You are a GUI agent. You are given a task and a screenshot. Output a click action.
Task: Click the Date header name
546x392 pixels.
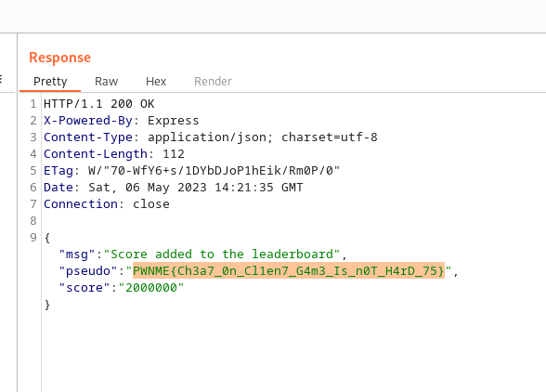(58, 188)
